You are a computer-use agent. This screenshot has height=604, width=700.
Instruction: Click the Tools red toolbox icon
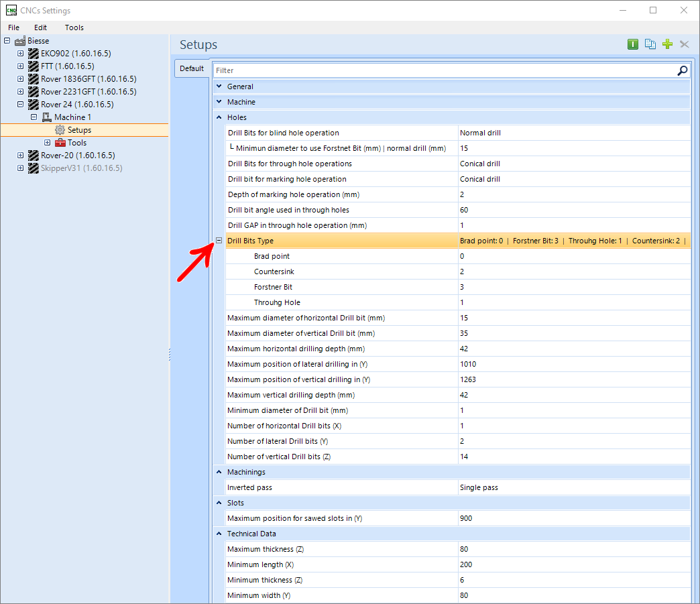[60, 143]
